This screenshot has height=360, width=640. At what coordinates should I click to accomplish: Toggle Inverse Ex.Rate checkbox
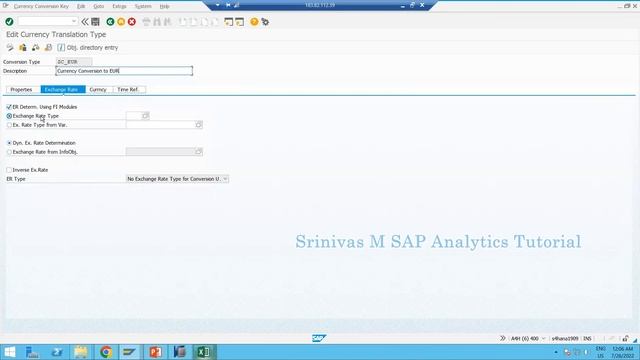click(x=9, y=170)
